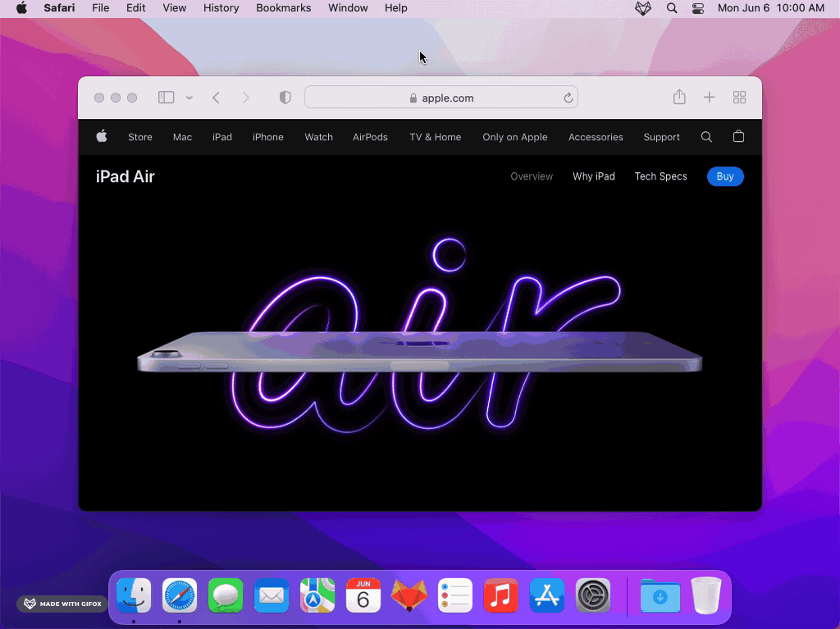The image size is (840, 629).
Task: Click the blue Buy button
Action: tap(725, 176)
